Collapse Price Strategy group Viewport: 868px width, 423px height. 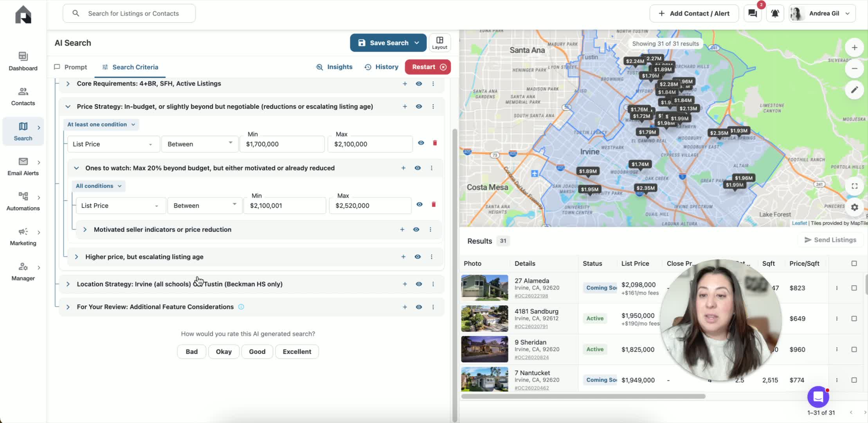68,107
